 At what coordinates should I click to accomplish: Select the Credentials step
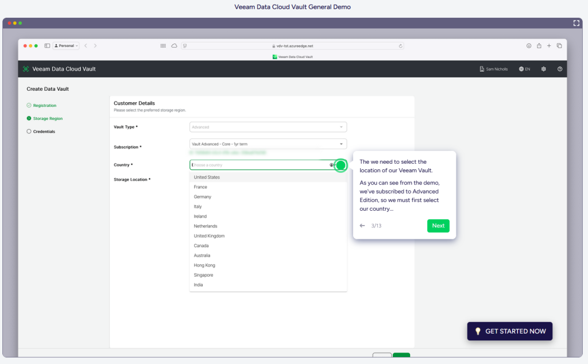pos(41,131)
